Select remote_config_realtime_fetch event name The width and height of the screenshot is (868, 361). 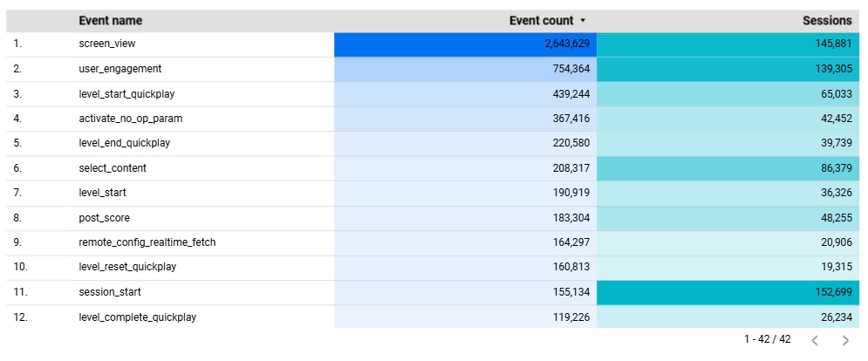(147, 242)
